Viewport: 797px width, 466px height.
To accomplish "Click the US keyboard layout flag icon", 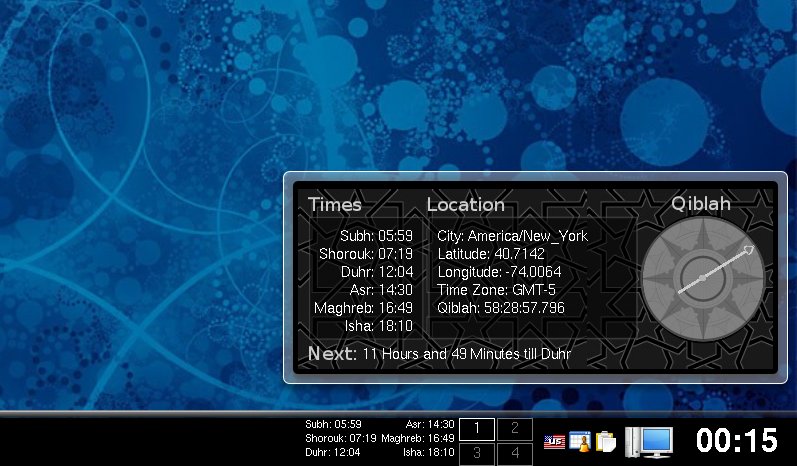I will [x=554, y=442].
